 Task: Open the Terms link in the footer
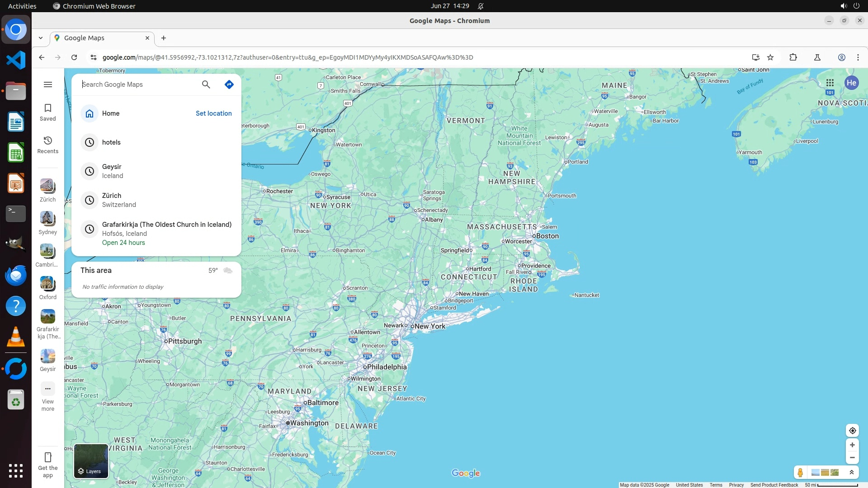[716, 485]
